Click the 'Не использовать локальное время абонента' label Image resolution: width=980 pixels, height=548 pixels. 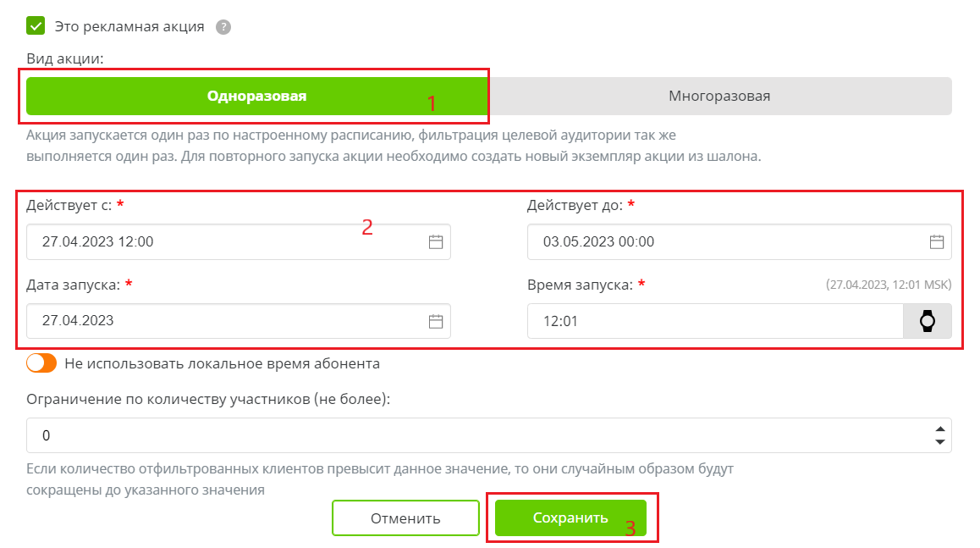(222, 363)
